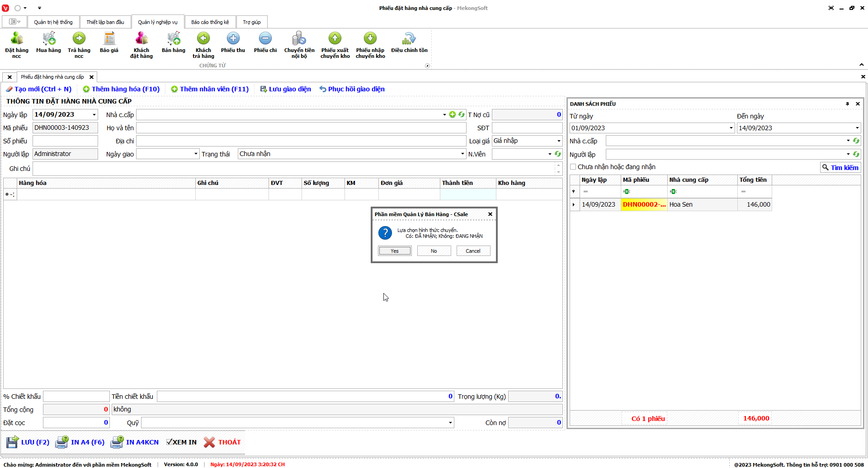Viewport: 868px width, 468px height.
Task: Open the Trợ giúp tab
Action: click(252, 22)
